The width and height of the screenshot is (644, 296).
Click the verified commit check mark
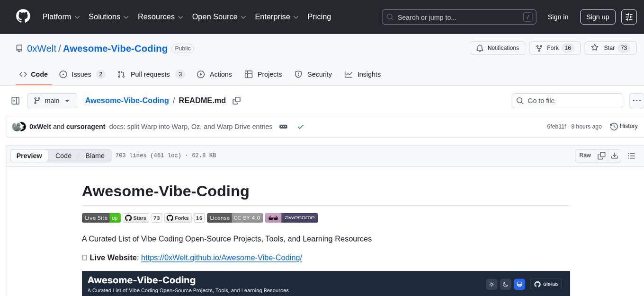300,126
